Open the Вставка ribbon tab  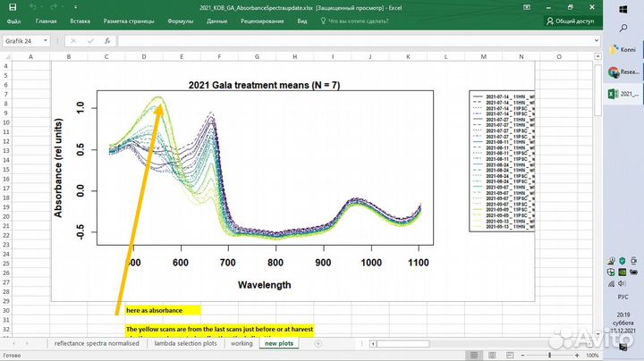(x=80, y=21)
